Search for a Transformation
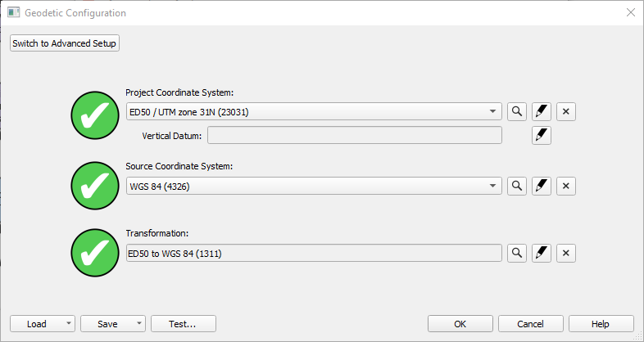Viewport: 644px width, 342px height. click(x=517, y=253)
